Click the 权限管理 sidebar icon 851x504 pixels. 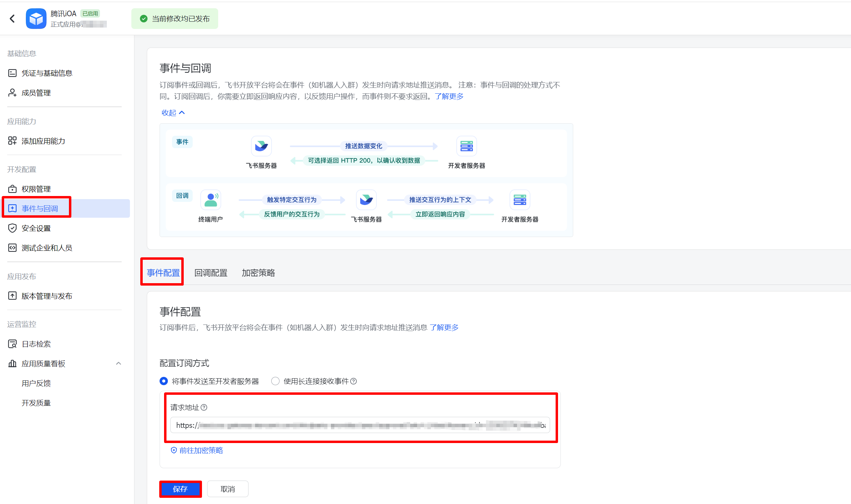click(12, 189)
